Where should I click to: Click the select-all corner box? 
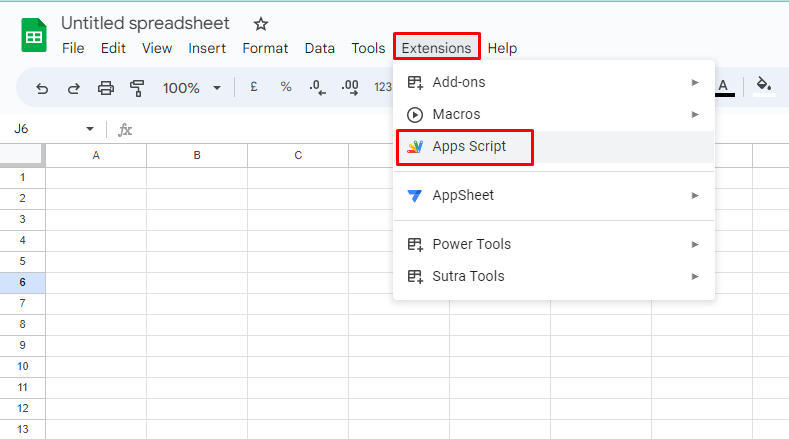[22, 155]
